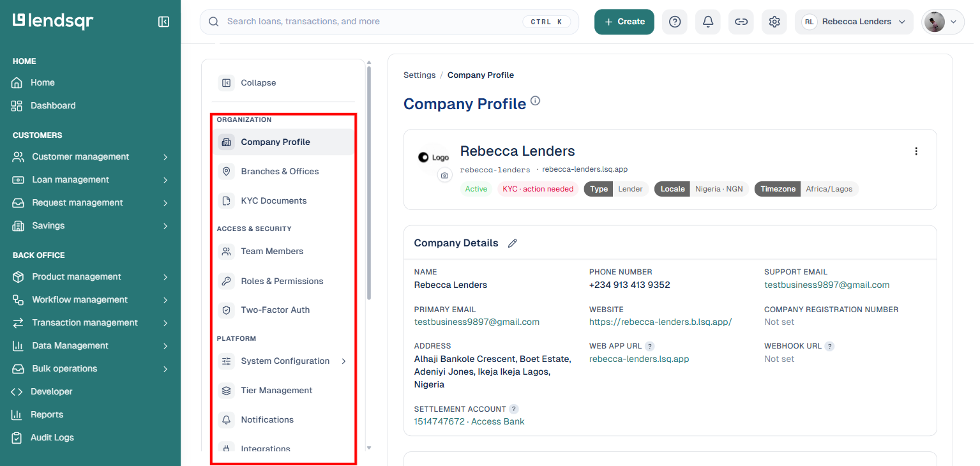Click the phone number +234 913 413 9352
The image size is (980, 466).
629,285
